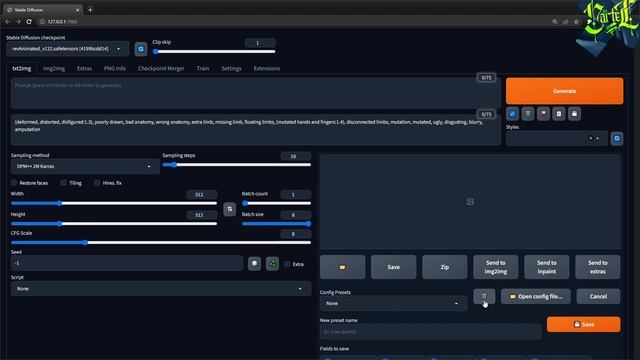
Task: Switch to the txt2img tab
Action: coord(22,69)
